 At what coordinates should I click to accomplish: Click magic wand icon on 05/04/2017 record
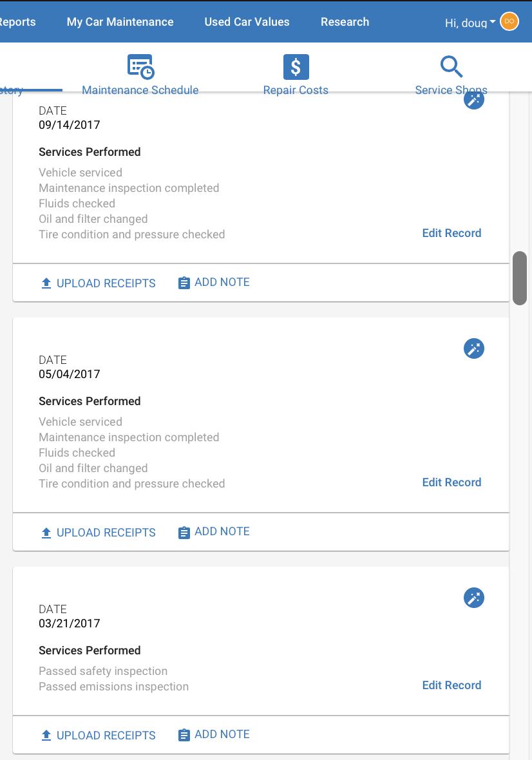coord(474,348)
